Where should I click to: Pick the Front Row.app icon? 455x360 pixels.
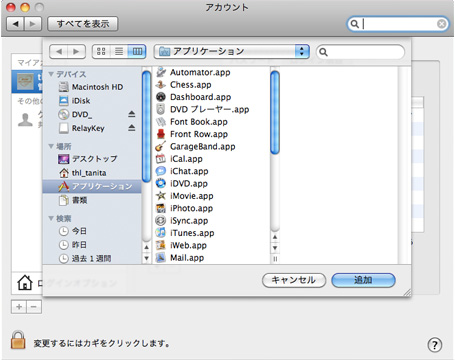point(161,134)
